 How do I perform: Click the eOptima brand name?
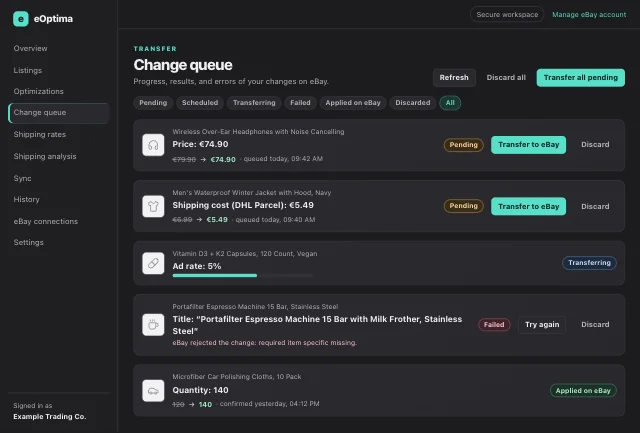[53, 19]
